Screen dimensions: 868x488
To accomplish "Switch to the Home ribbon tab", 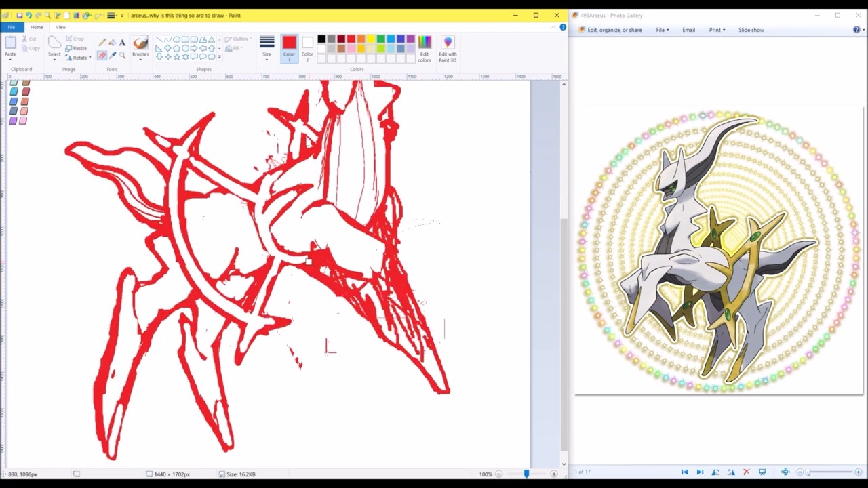I will [x=37, y=27].
